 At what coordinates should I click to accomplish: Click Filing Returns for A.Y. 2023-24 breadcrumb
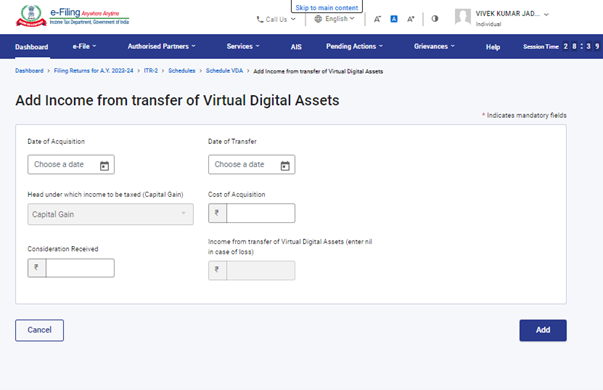coord(93,71)
